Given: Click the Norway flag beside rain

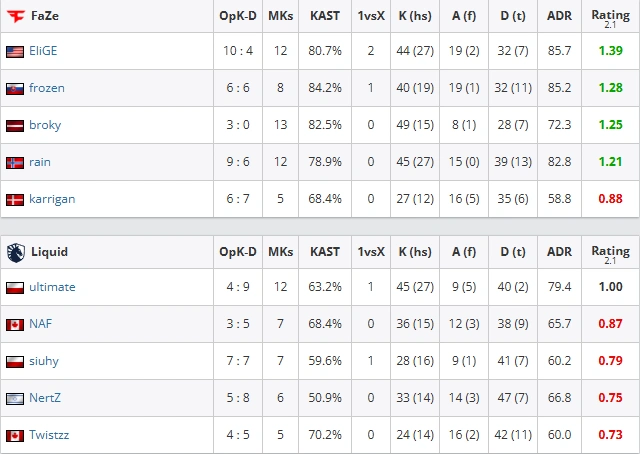Looking at the screenshot, I should pos(15,163).
